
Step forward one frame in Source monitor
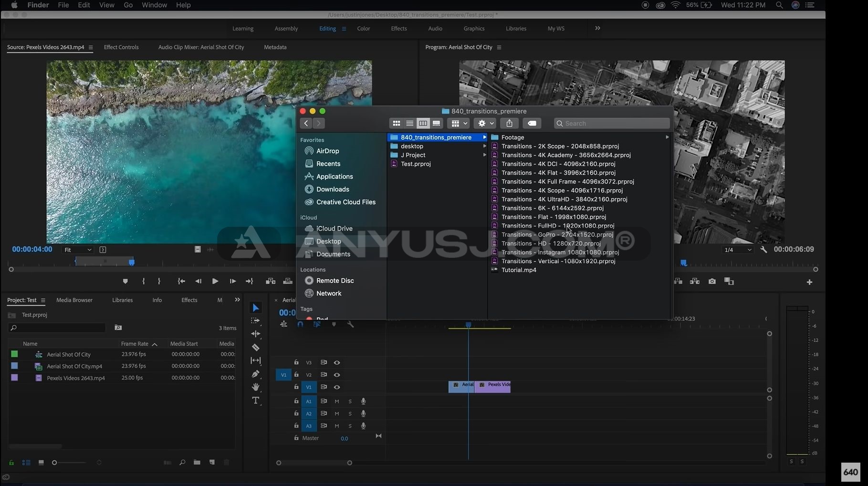[232, 281]
